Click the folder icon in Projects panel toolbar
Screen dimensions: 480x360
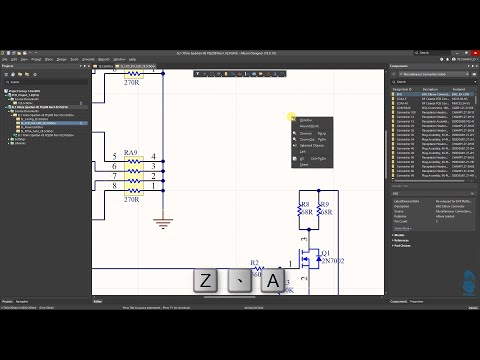coord(20,74)
